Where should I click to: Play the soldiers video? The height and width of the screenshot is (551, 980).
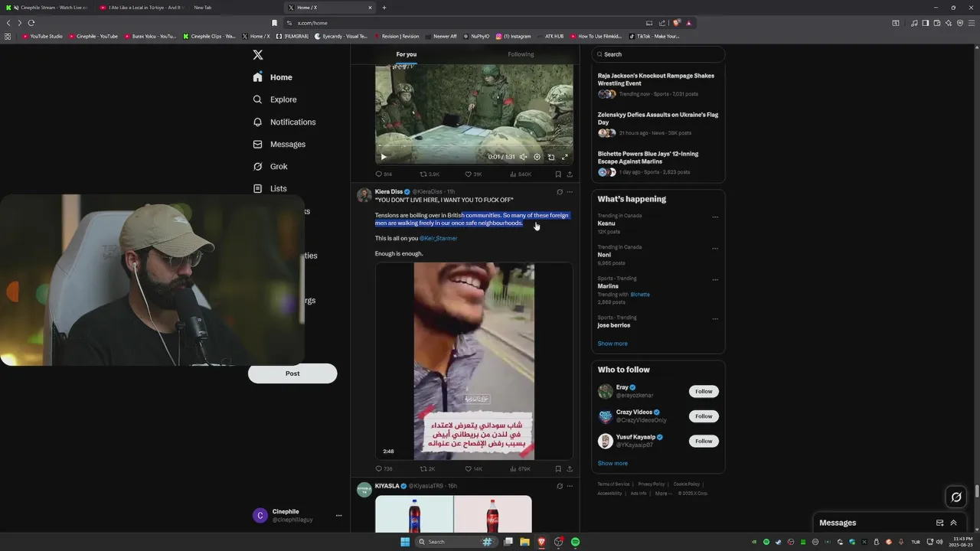point(384,157)
